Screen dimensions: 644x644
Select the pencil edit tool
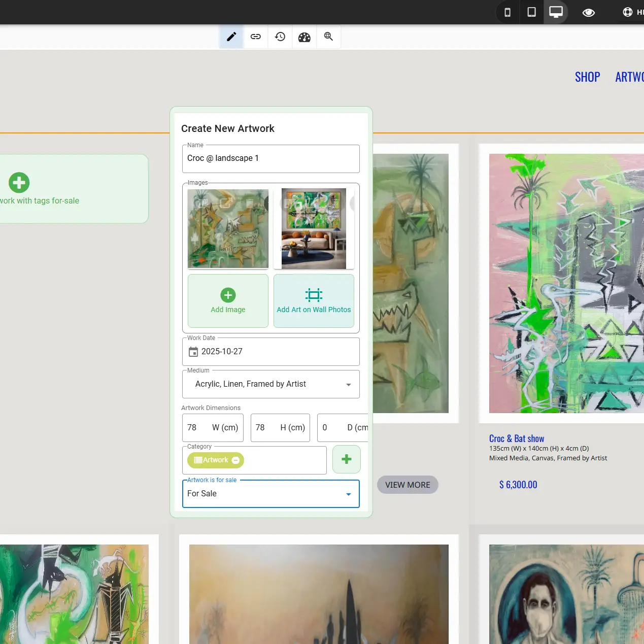[x=231, y=37]
